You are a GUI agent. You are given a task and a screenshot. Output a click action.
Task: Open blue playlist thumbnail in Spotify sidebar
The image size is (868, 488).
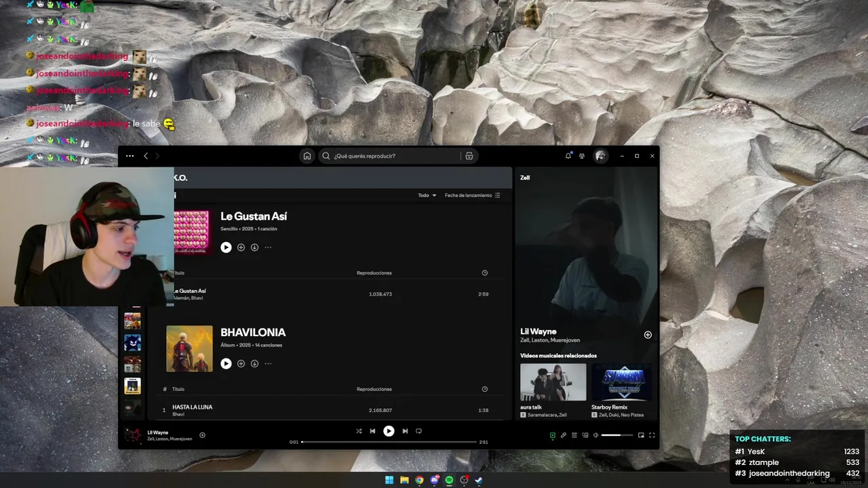(132, 342)
